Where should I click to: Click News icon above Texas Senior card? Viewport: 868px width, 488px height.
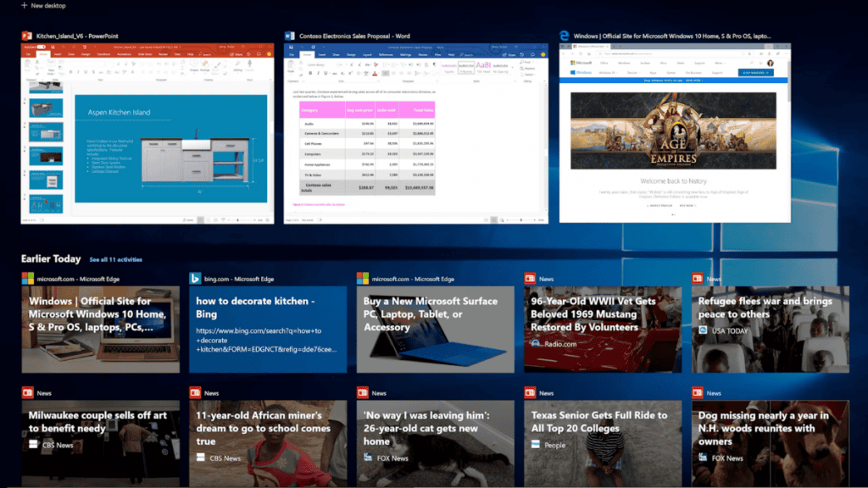click(530, 393)
